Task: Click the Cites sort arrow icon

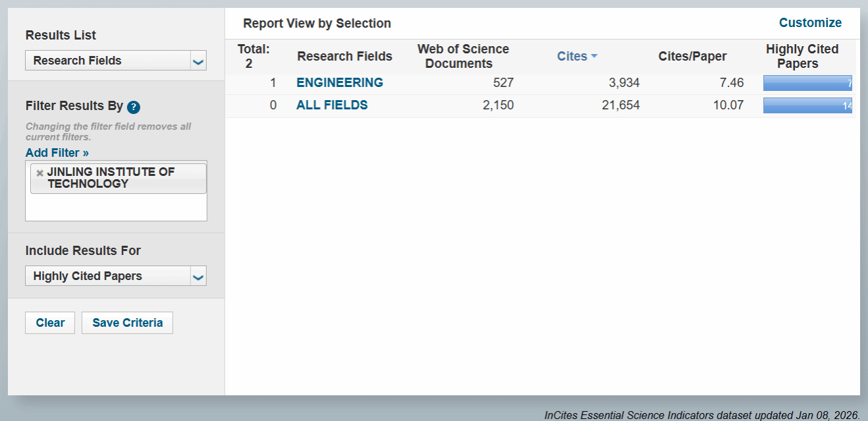Action: point(594,57)
